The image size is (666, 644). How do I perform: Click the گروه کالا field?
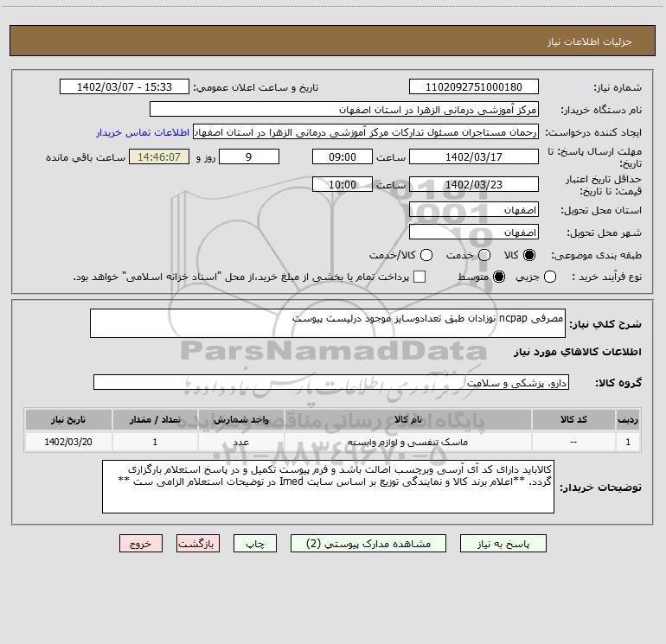coord(331,382)
